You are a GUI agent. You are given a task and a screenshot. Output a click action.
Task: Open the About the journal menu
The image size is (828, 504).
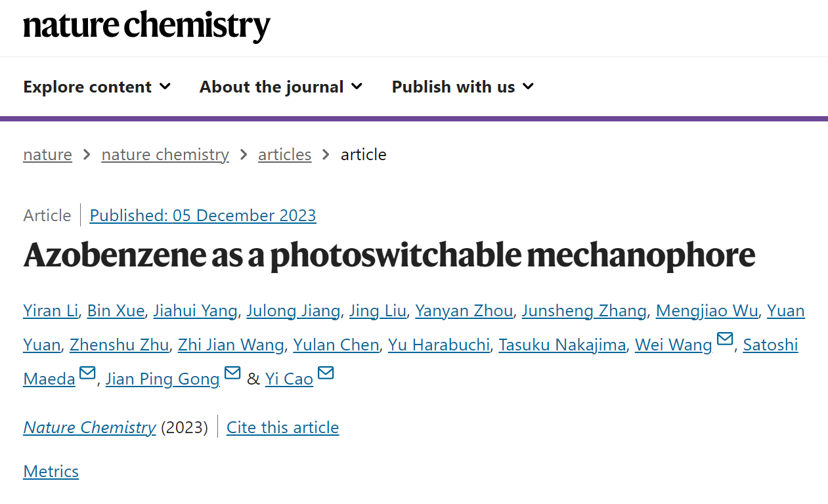coord(281,87)
